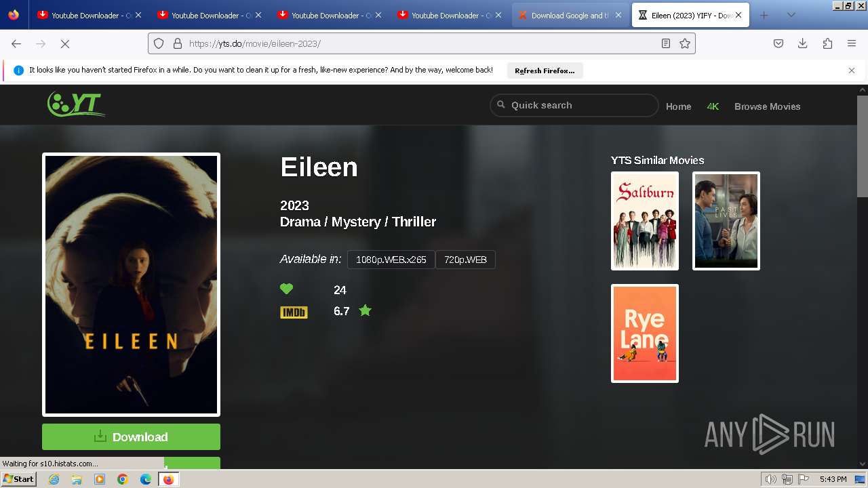Open the Firefox hamburger menu
The height and width of the screenshot is (488, 868).
coord(852,43)
